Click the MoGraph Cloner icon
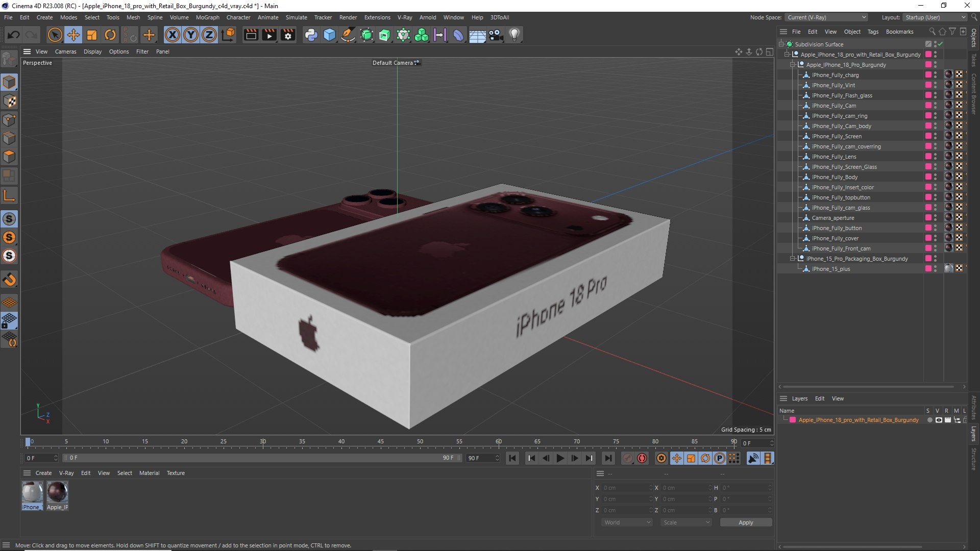 [x=422, y=35]
